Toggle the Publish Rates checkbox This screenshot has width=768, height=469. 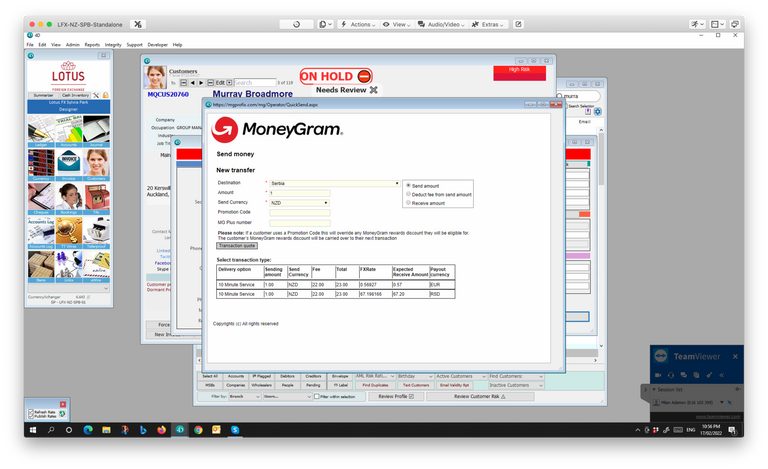31,416
